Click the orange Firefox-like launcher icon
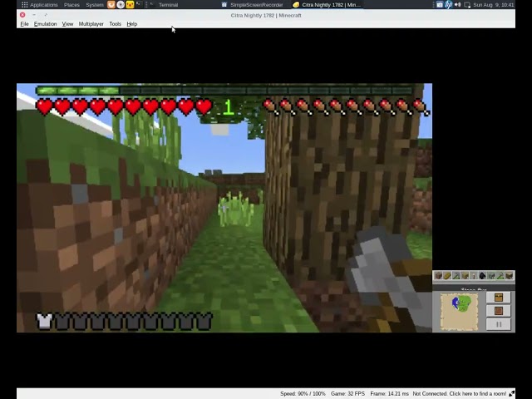The image size is (532, 399). pyautogui.click(x=111, y=5)
